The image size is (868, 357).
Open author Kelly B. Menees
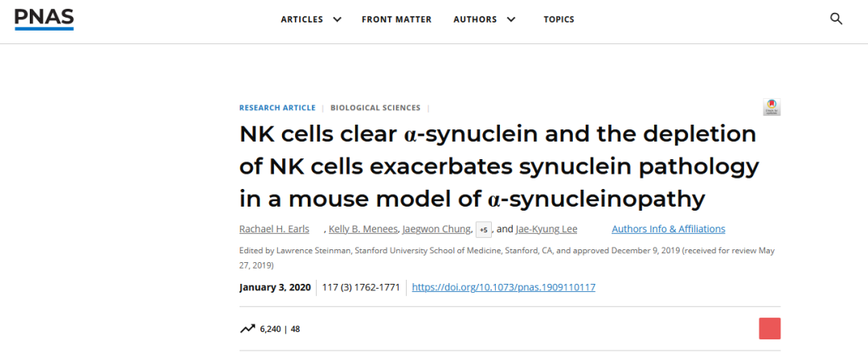(363, 229)
